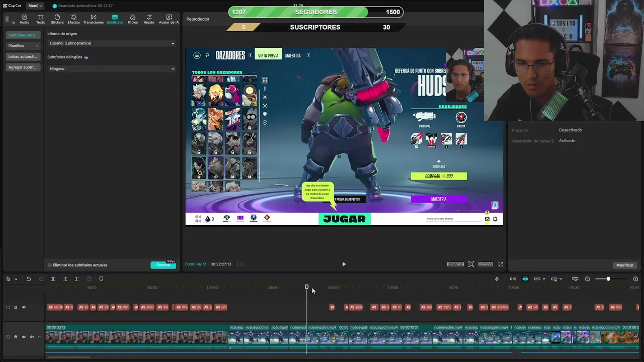Select the subtitle clip labeled 'kick'
The width and height of the screenshot is (644, 362).
tap(147, 307)
